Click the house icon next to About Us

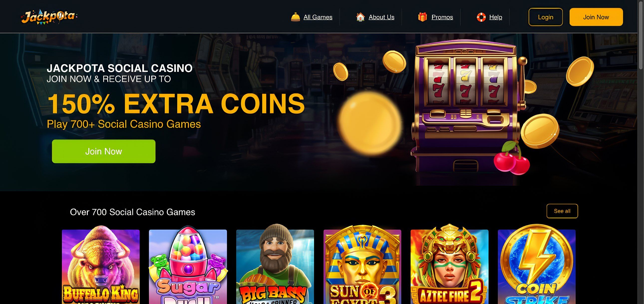click(360, 17)
